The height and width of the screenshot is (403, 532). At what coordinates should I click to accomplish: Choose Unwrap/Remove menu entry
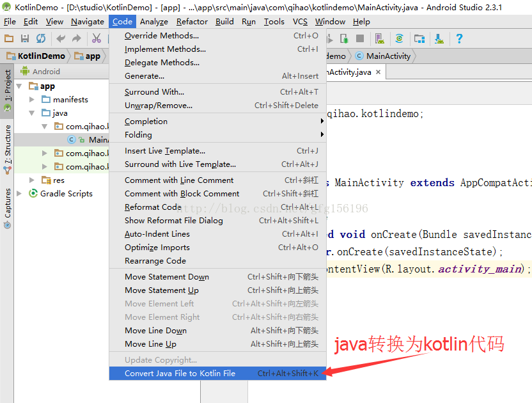coord(217,106)
